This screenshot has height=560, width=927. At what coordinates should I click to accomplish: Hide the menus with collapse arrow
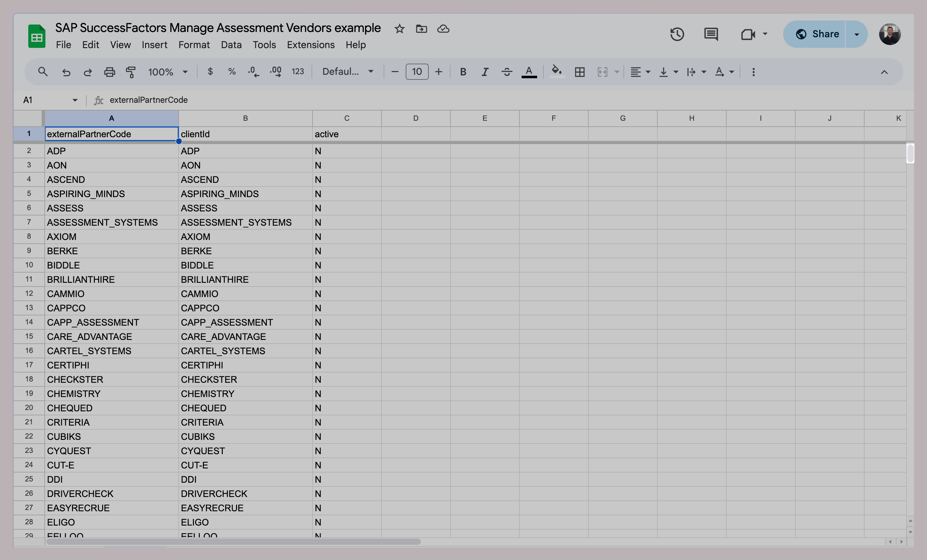pos(884,72)
